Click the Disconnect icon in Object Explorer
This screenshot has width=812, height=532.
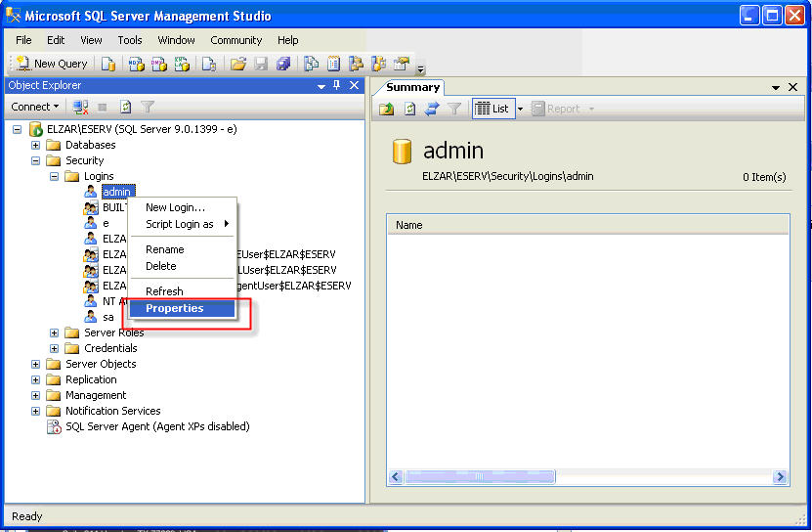tap(80, 107)
